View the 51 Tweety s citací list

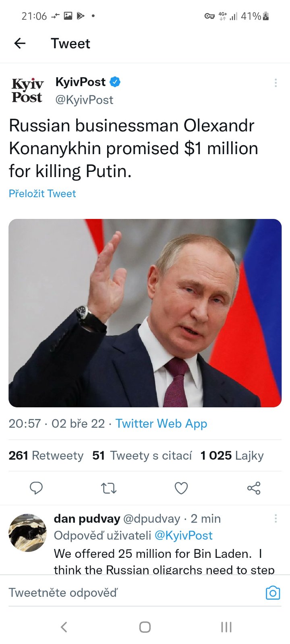142,456
